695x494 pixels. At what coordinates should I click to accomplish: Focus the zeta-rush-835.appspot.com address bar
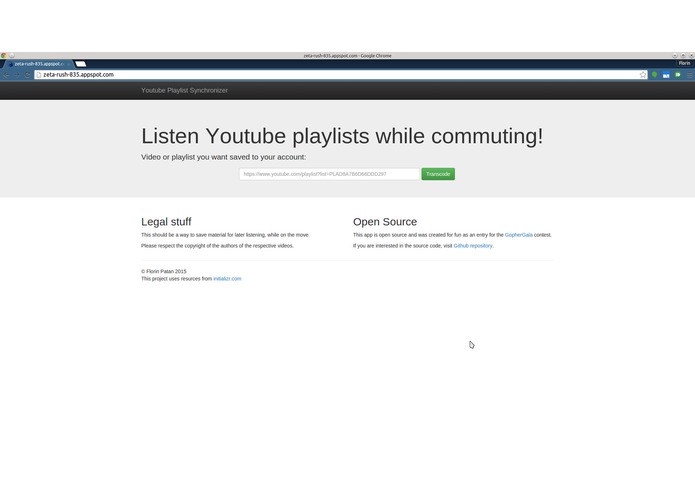(340, 75)
